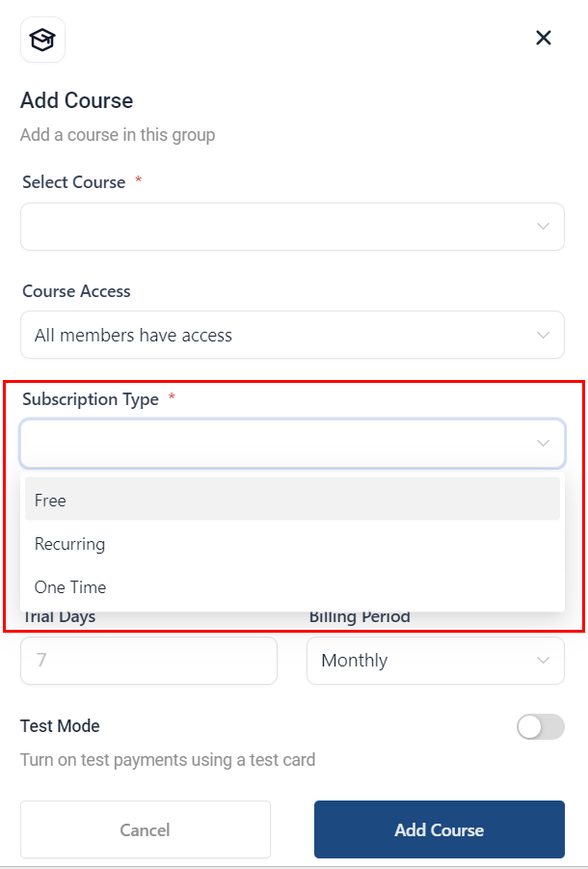The width and height of the screenshot is (588, 869).
Task: Open the Select Course dropdown field
Action: [280, 227]
